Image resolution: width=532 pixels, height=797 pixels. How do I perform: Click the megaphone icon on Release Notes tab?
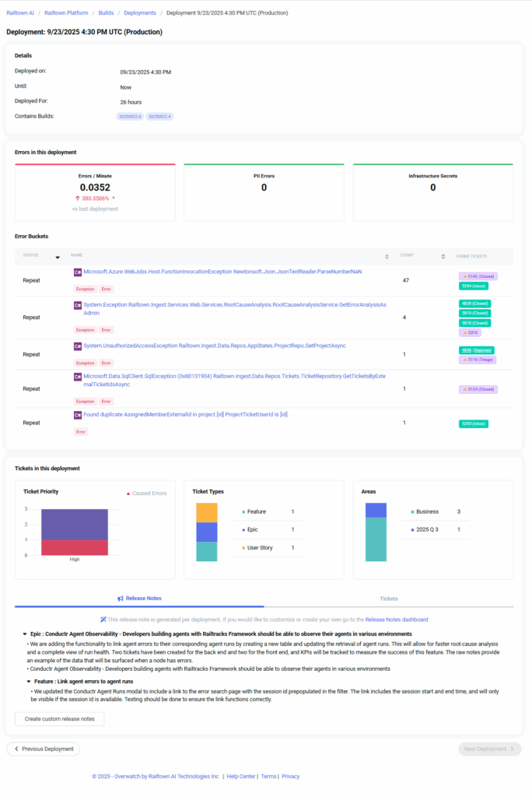pyautogui.click(x=121, y=599)
